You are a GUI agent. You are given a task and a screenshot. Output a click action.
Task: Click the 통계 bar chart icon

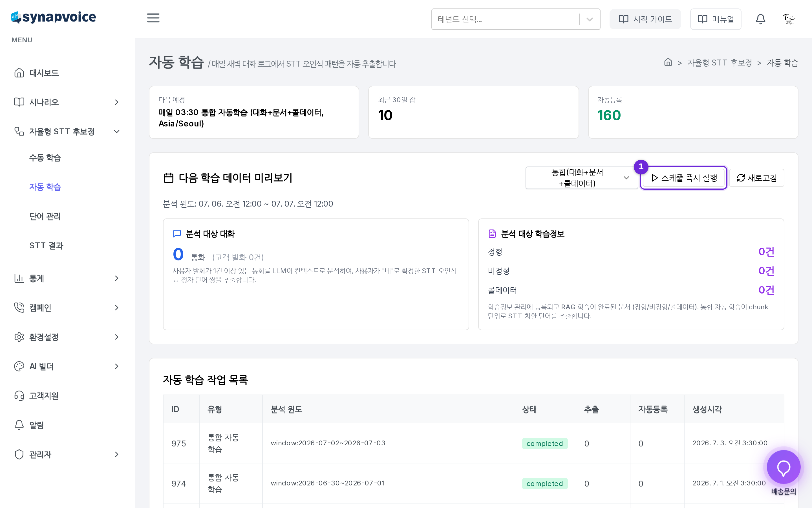19,278
